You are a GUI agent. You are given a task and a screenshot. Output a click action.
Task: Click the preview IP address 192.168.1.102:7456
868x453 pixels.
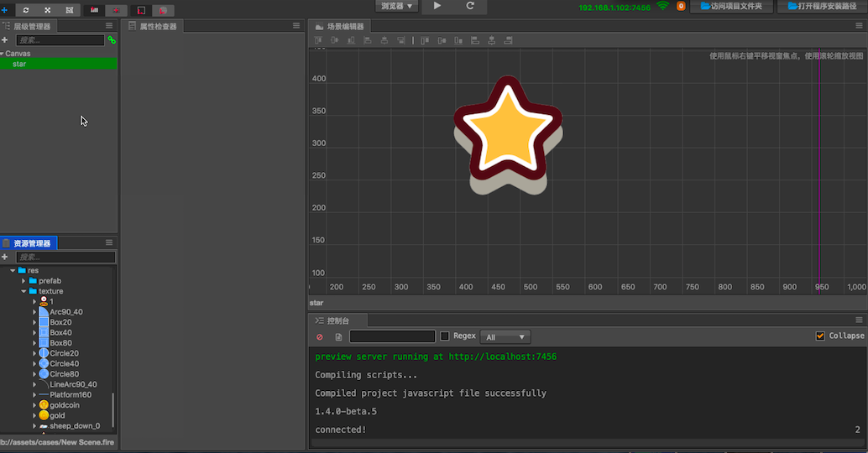click(x=614, y=8)
